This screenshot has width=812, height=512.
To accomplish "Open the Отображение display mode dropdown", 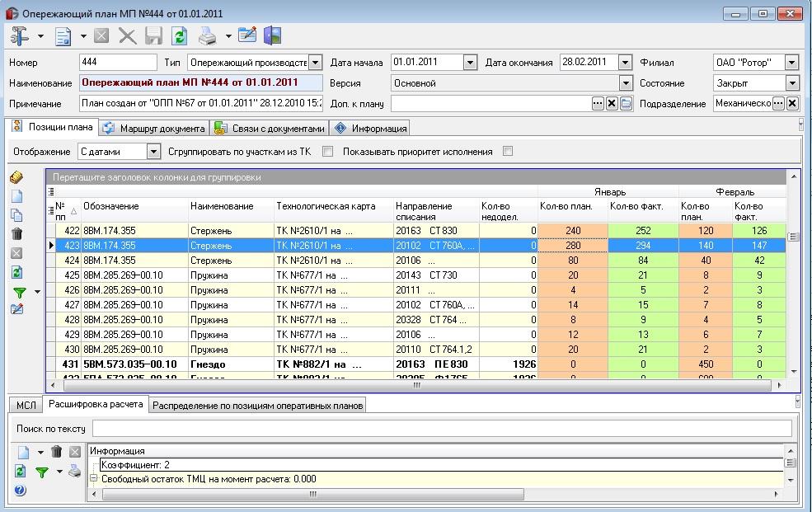I will 153,152.
